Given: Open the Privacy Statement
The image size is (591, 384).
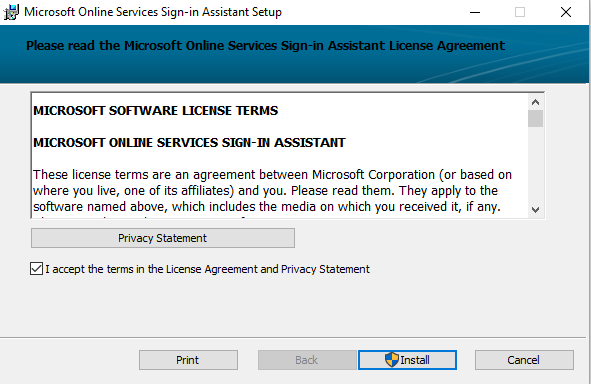Looking at the screenshot, I should point(163,238).
